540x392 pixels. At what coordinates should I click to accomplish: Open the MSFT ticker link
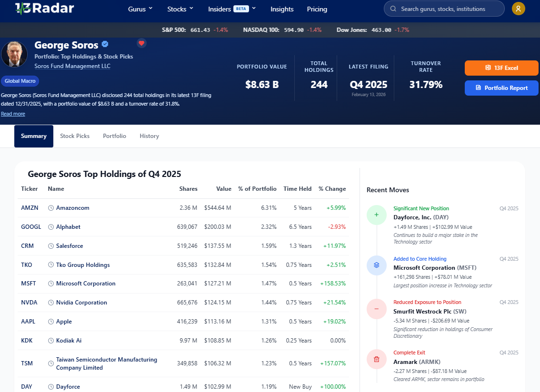point(28,283)
